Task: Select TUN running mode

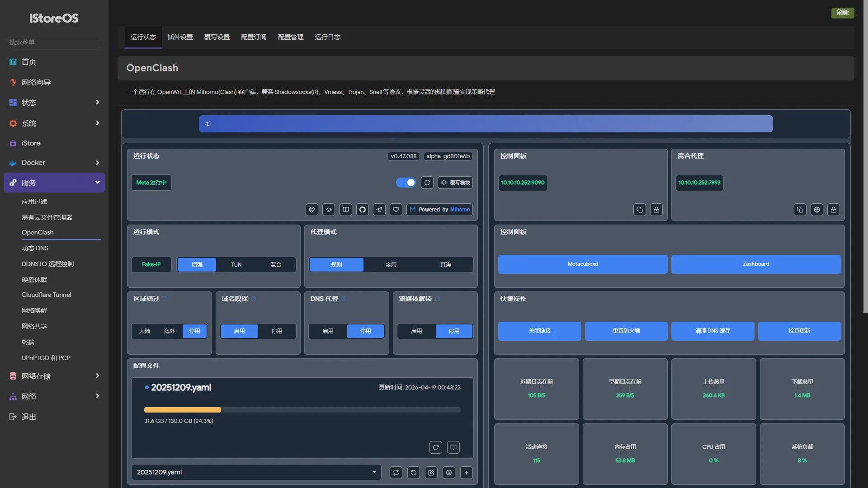Action: [236, 265]
